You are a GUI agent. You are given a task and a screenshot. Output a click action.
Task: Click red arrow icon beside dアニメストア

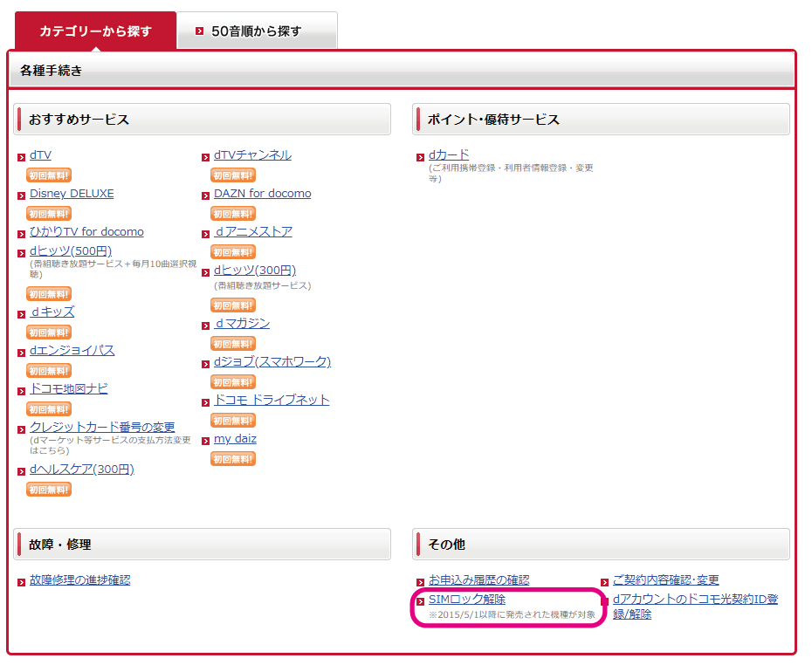[205, 234]
